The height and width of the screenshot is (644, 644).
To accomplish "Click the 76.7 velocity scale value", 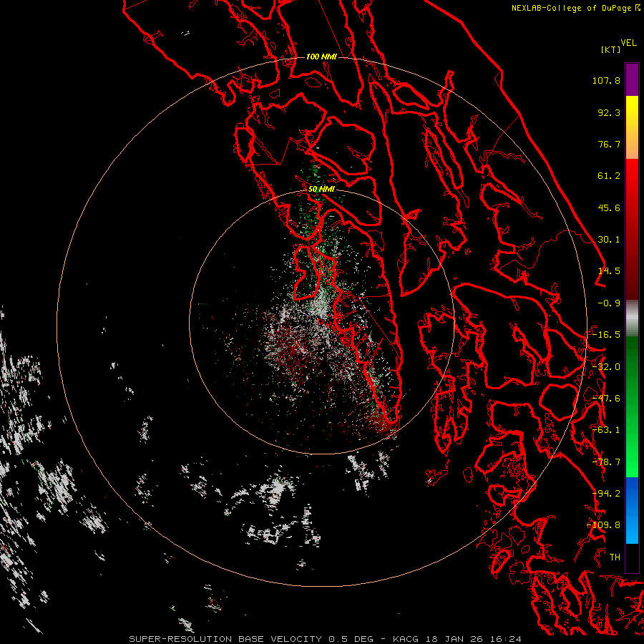I will [609, 144].
